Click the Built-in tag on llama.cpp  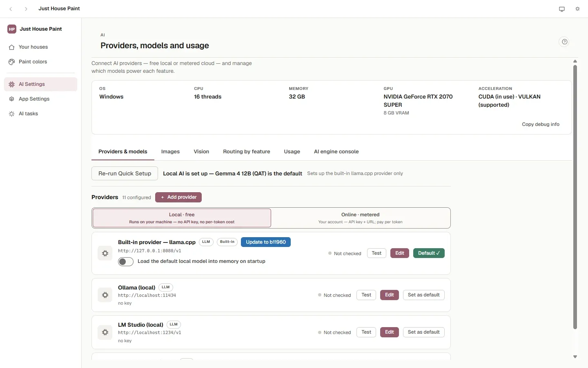[227, 242]
